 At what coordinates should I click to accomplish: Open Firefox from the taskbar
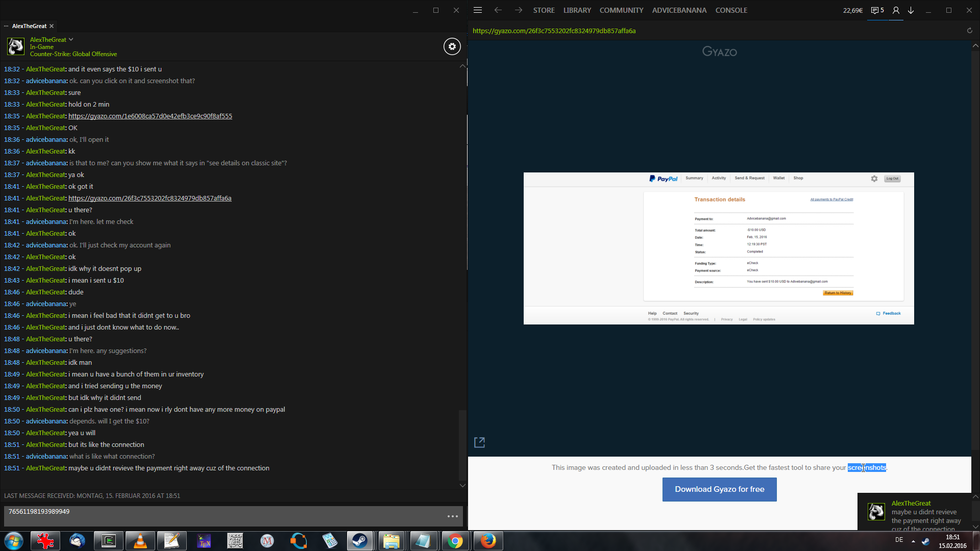pos(488,541)
